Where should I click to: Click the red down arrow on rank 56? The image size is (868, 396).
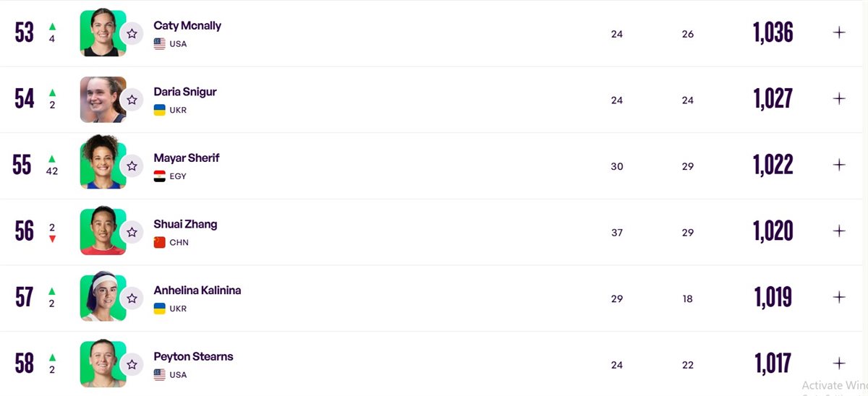pos(52,238)
